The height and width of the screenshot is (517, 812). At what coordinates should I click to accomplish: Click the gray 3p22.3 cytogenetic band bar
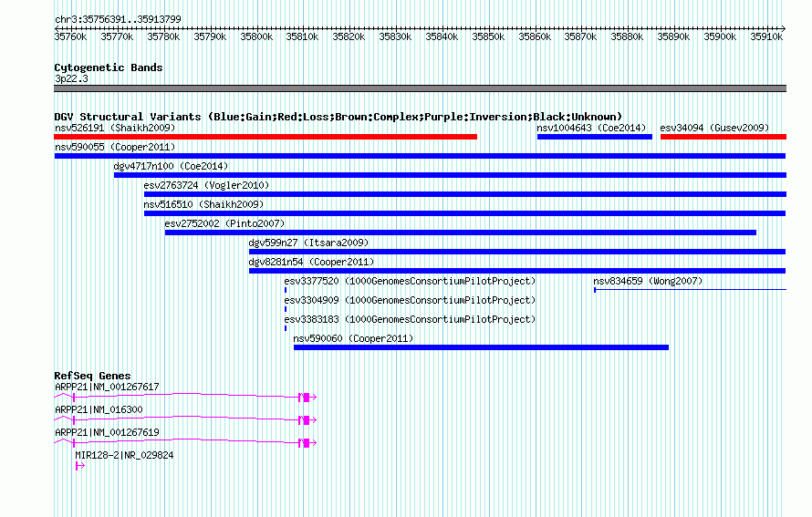420,88
